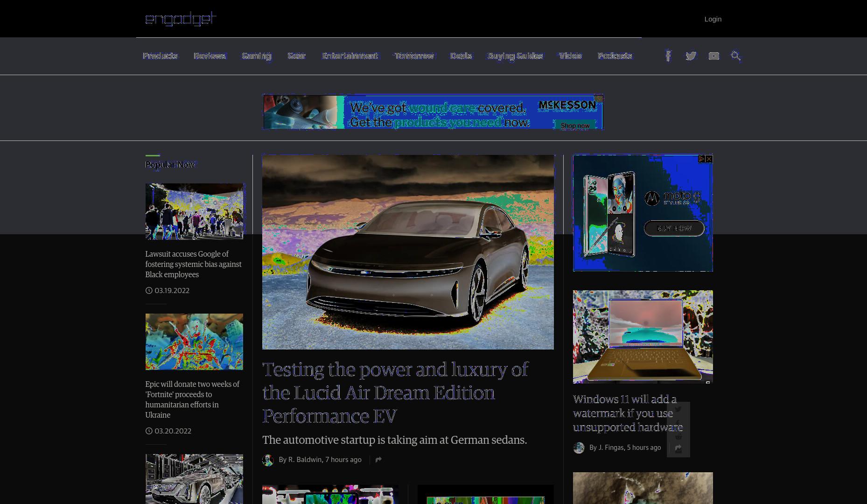Share the Lucid Air article
867x504 pixels.
pyautogui.click(x=378, y=460)
